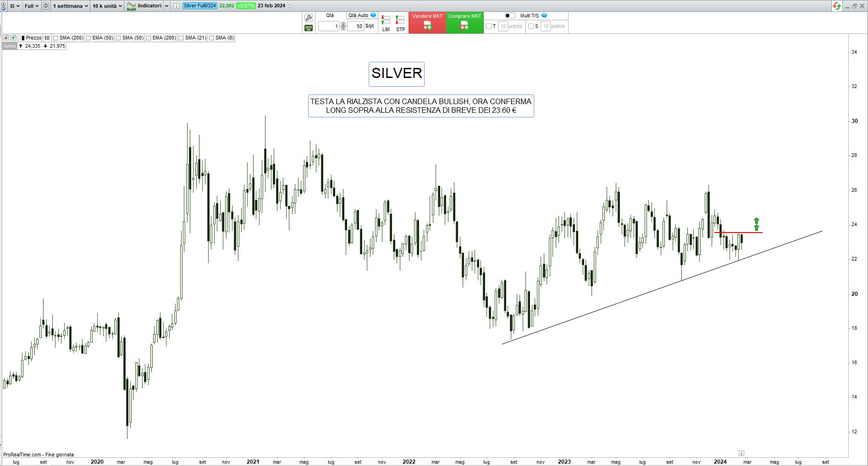The height and width of the screenshot is (466, 868).
Task: Click the chain link between quantity fields
Action: click(x=343, y=26)
